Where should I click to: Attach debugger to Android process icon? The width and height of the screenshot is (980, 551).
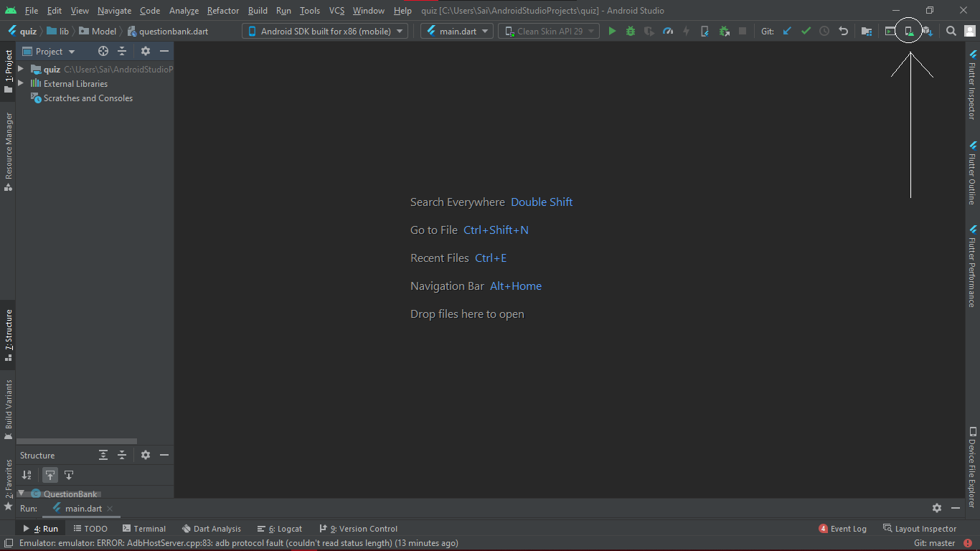(x=724, y=31)
